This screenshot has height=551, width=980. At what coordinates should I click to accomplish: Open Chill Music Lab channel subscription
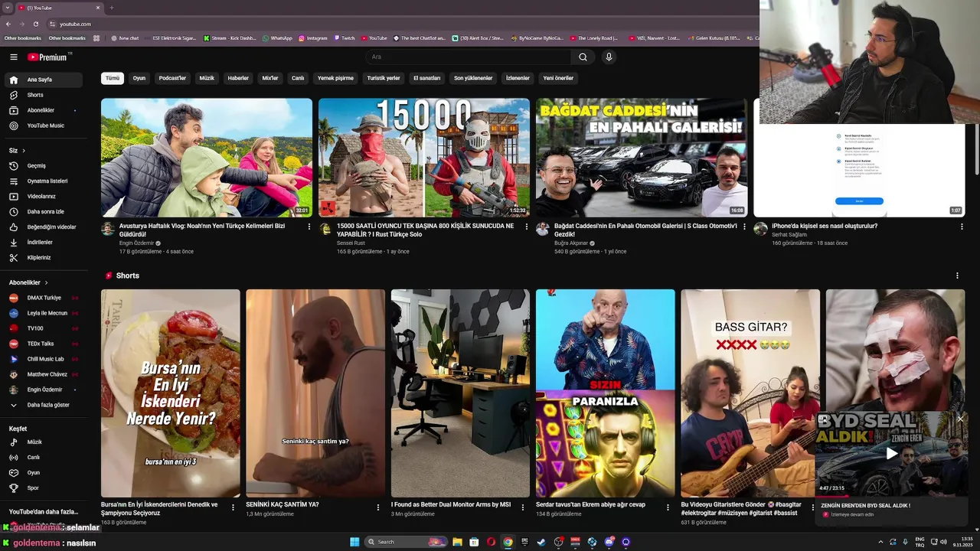(44, 359)
